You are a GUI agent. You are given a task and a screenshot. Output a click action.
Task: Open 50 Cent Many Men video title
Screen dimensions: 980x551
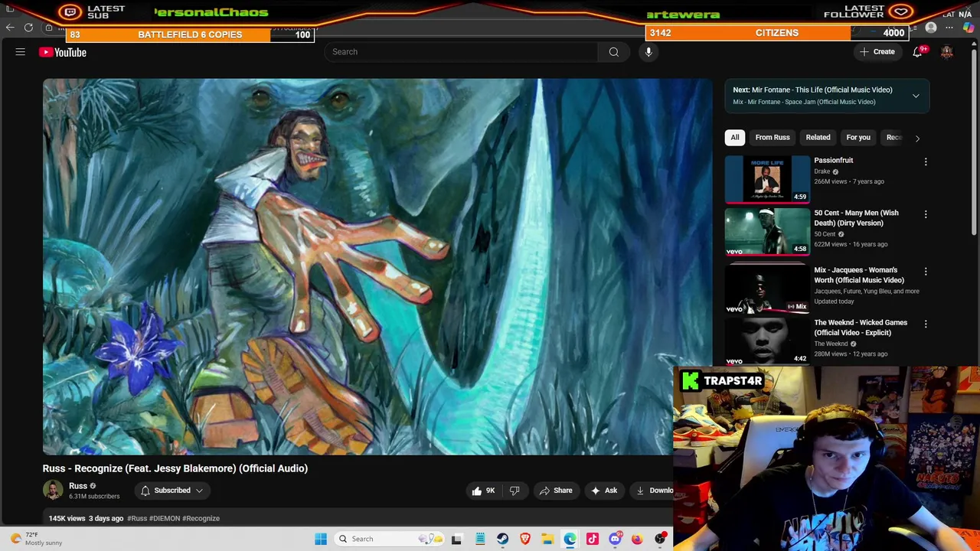[856, 218]
